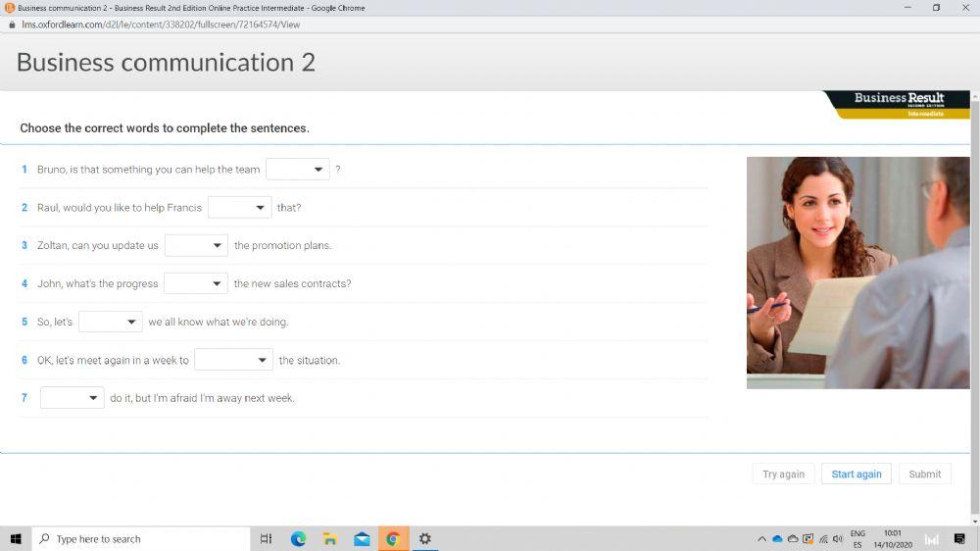
Task: Open dropdown for sentence 1 about Bruno
Action: click(x=298, y=170)
